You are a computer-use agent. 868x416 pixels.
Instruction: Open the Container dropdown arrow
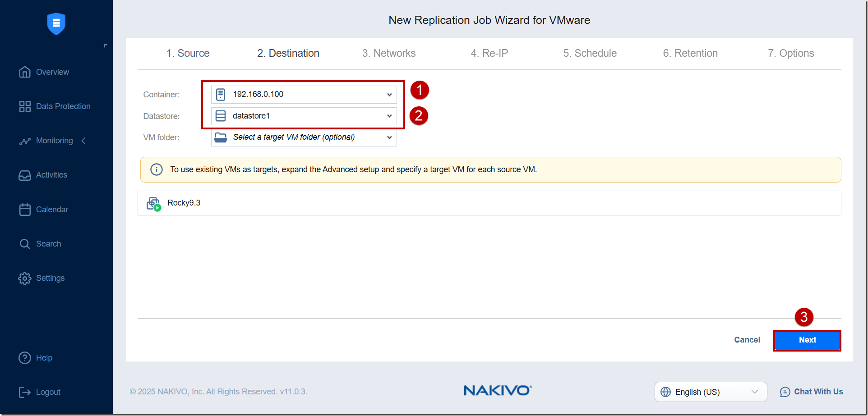(389, 95)
